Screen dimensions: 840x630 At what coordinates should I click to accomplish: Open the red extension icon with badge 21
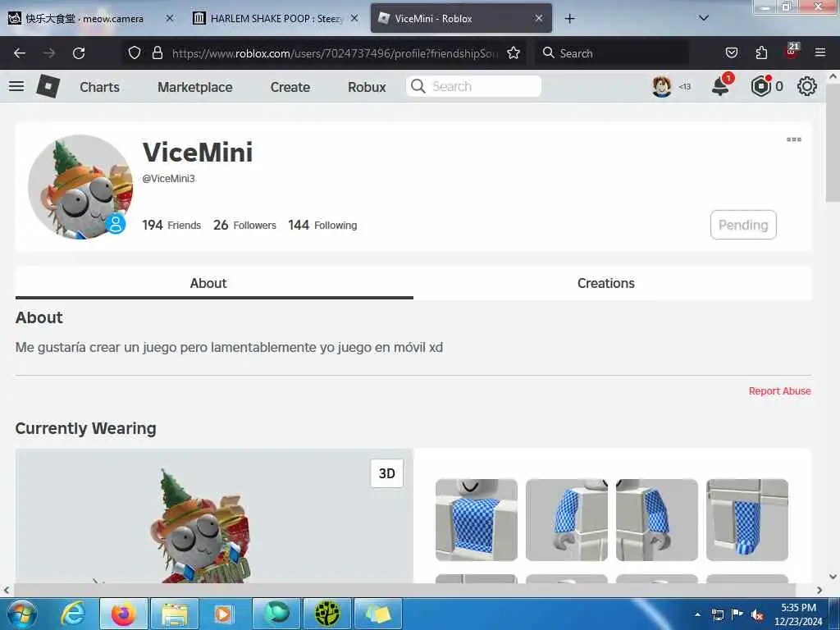(x=792, y=51)
